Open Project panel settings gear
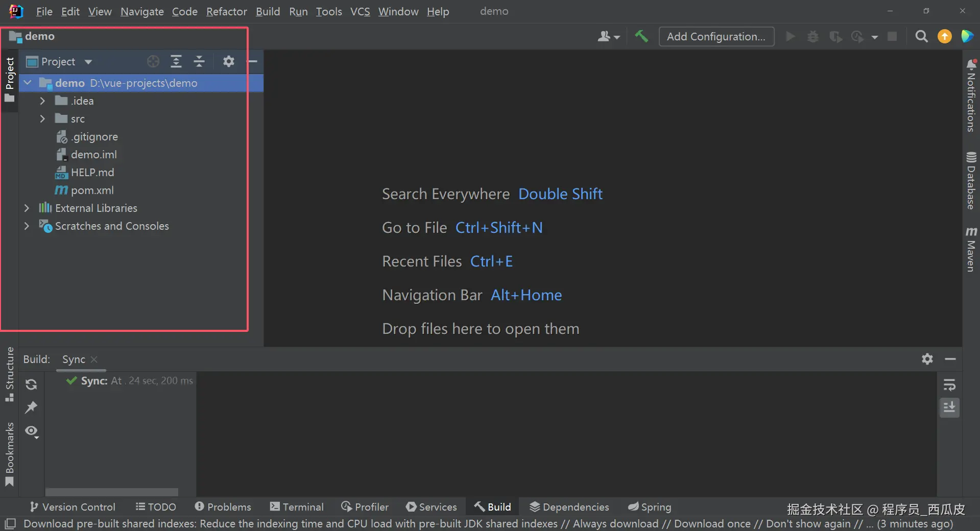The width and height of the screenshot is (980, 531). click(x=229, y=62)
